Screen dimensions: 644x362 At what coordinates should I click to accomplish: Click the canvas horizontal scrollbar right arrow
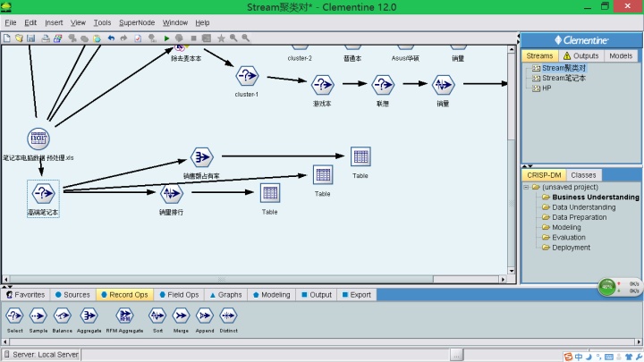503,279
